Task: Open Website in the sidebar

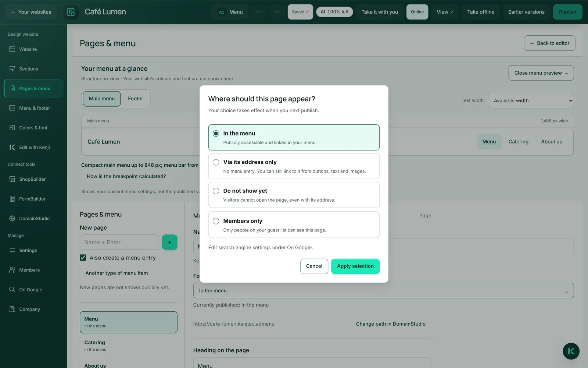Action: tap(33, 49)
